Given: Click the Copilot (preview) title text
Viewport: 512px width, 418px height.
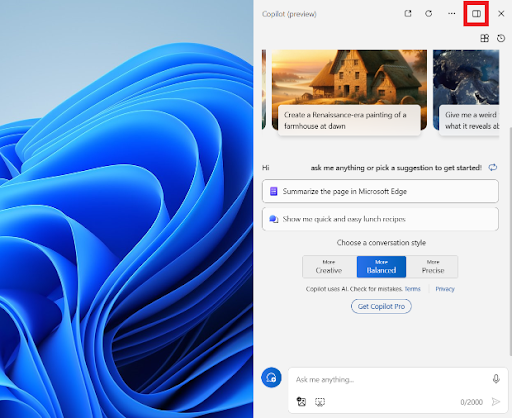Looking at the screenshot, I should pyautogui.click(x=289, y=14).
